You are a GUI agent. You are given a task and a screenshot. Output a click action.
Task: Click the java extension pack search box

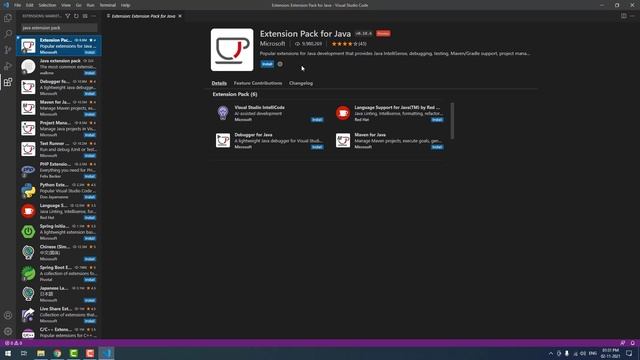coord(59,28)
